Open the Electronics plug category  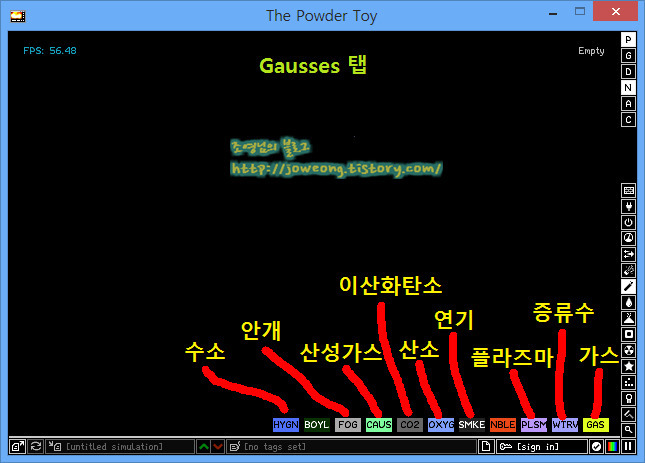pos(628,206)
